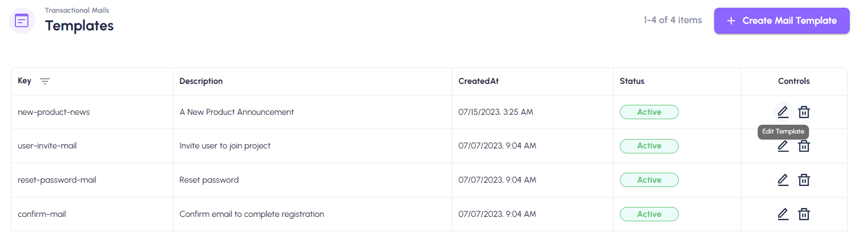Edit the confirm-mail template
Screen dimensions: 868x245
pos(783,214)
